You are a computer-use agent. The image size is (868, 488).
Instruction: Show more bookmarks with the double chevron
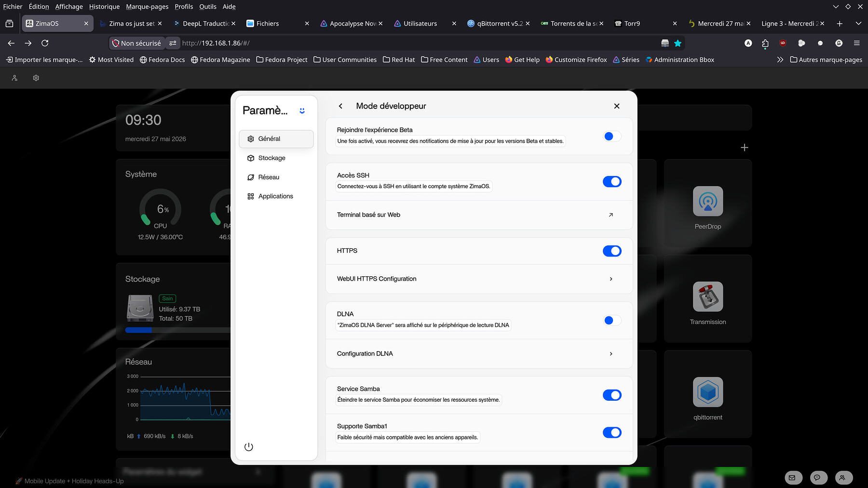coord(780,60)
